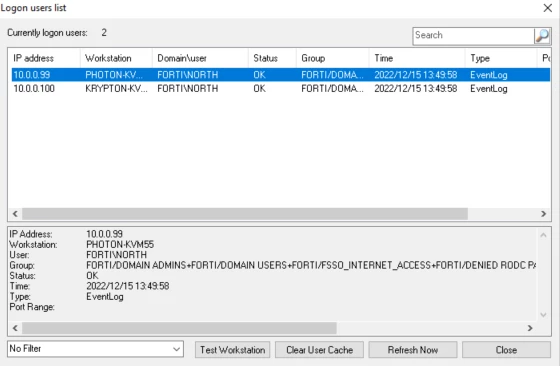The height and width of the screenshot is (366, 560).
Task: Select the 10.0.0.99 row
Action: (281, 75)
